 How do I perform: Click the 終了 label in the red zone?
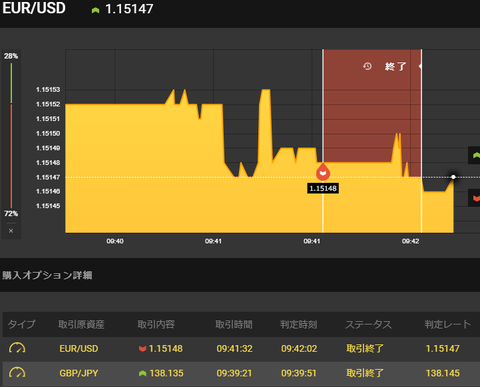(x=395, y=66)
